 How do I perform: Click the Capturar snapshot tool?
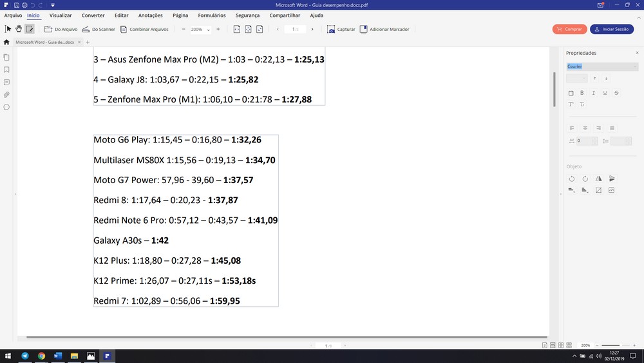click(341, 29)
